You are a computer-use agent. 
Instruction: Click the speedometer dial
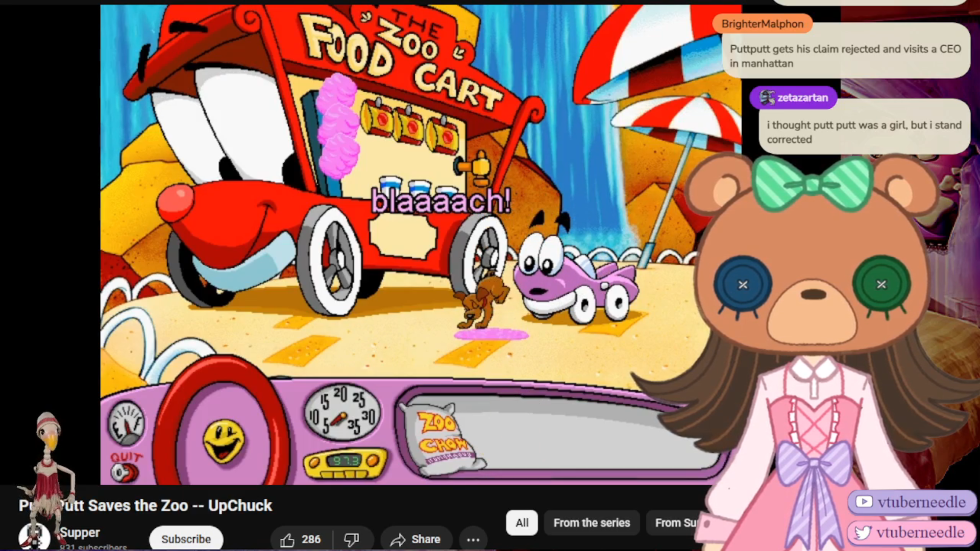[342, 412]
